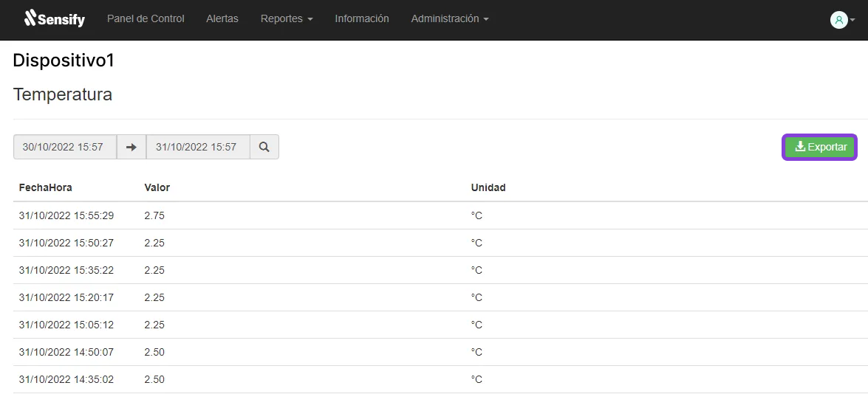Click the Dispositivo1 heading
This screenshot has width=868, height=394.
click(x=63, y=61)
